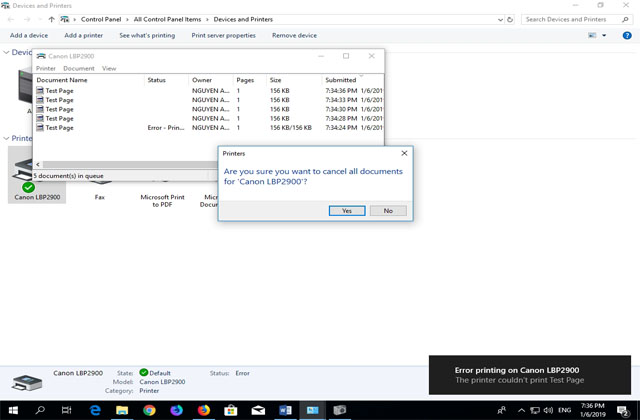Open the address bar history dropdown
The height and width of the screenshot is (420, 640).
(x=500, y=20)
